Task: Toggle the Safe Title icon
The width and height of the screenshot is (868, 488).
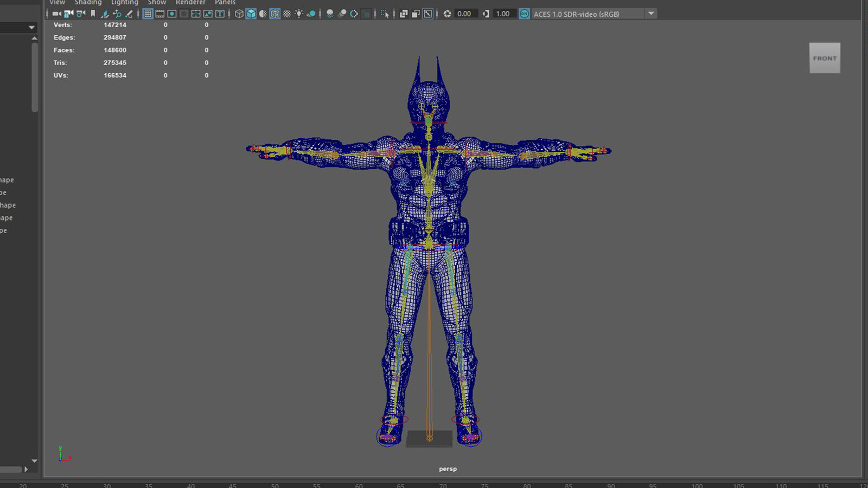Action: click(220, 14)
